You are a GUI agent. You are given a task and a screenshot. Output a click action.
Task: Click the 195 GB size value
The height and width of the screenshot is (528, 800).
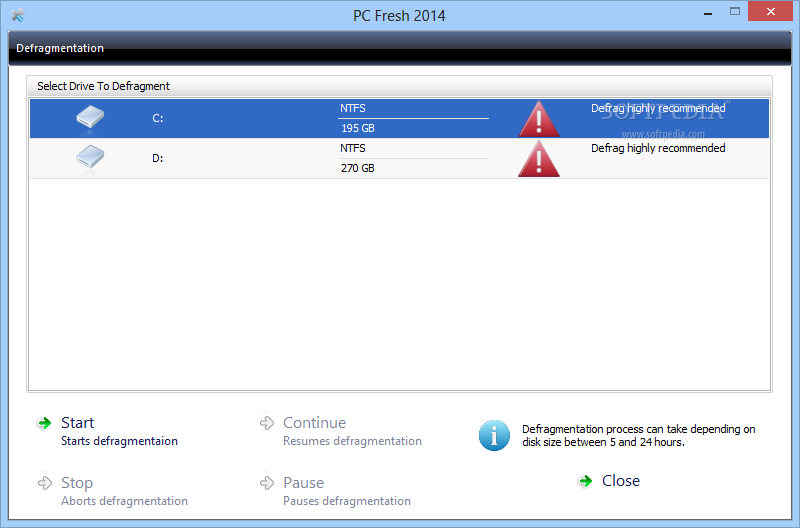tap(358, 128)
